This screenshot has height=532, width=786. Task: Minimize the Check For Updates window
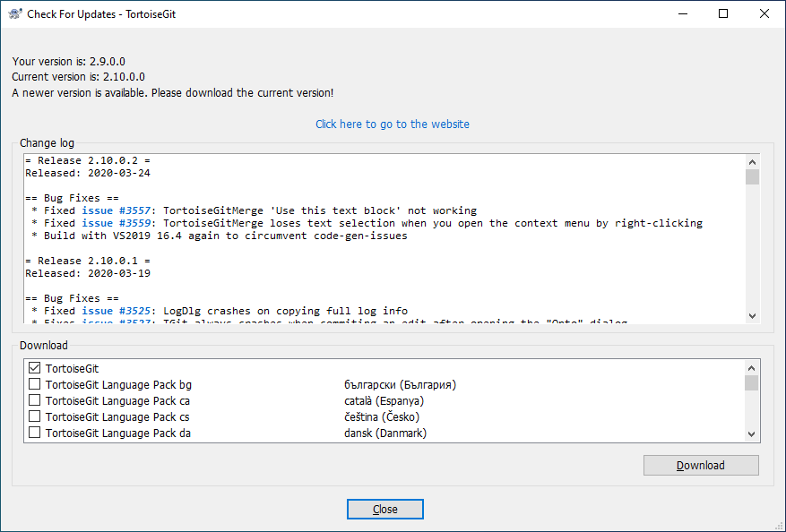682,13
